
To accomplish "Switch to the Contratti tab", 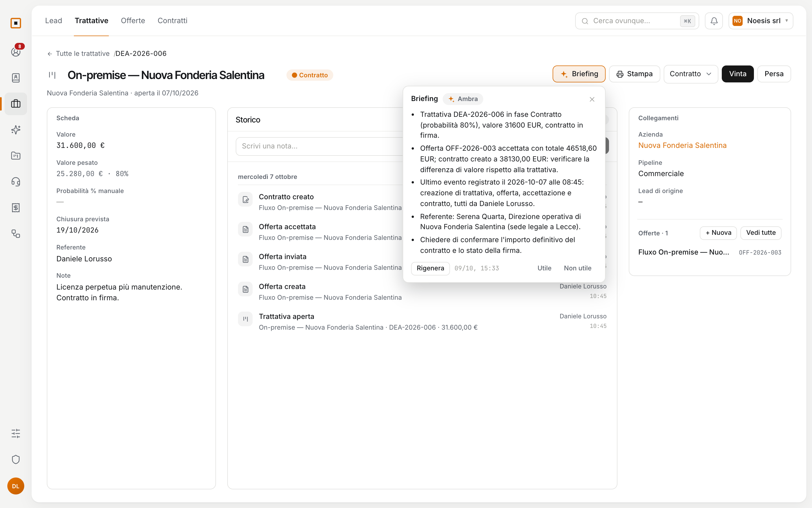I will pos(173,21).
